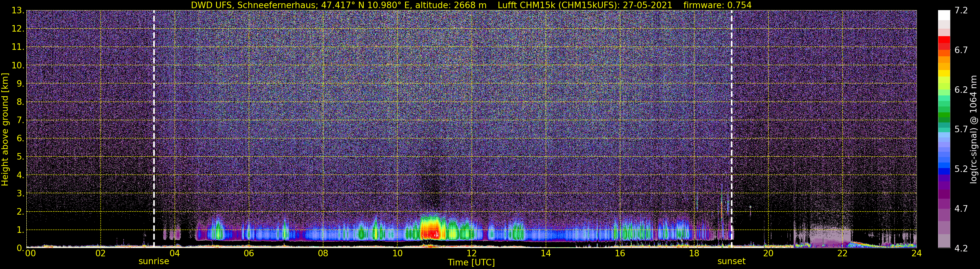The width and height of the screenshot is (980, 269).
Task: Click the colorbar tick value '6.7'
Action: point(961,50)
